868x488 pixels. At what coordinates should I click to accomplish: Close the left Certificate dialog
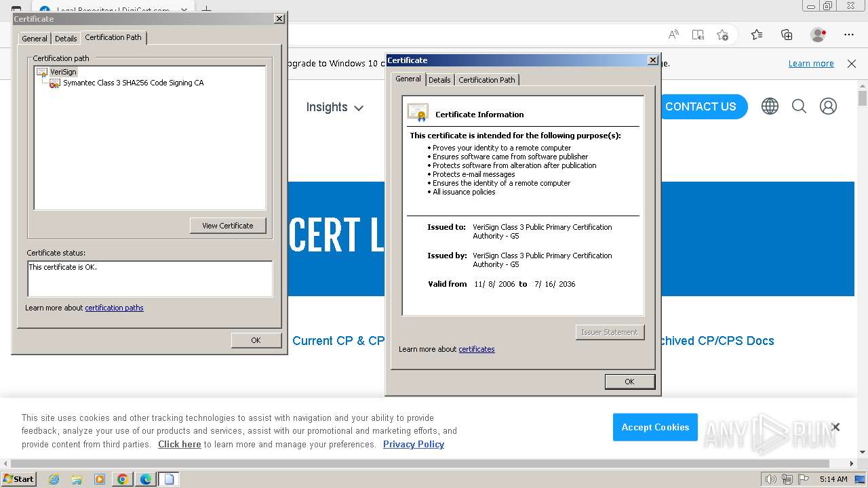279,19
